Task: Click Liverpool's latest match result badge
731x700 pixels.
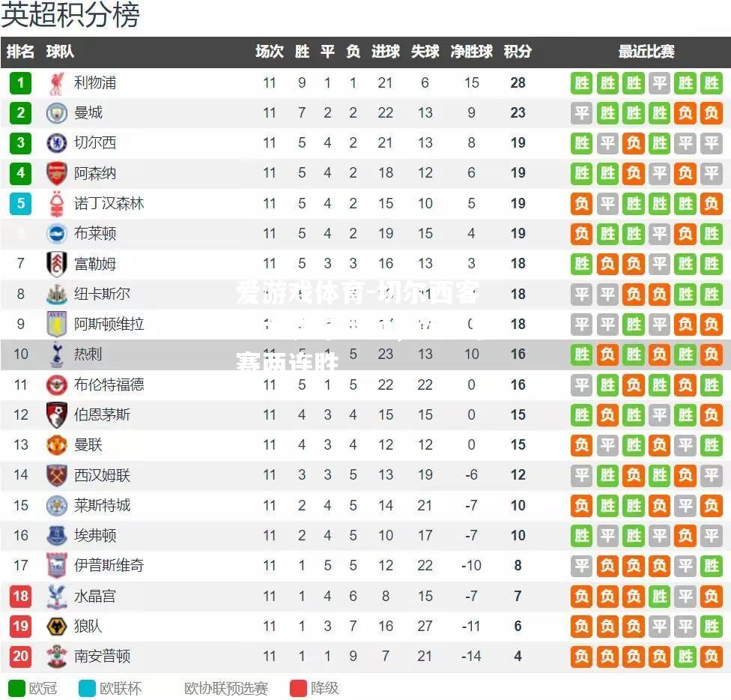Action: click(711, 83)
